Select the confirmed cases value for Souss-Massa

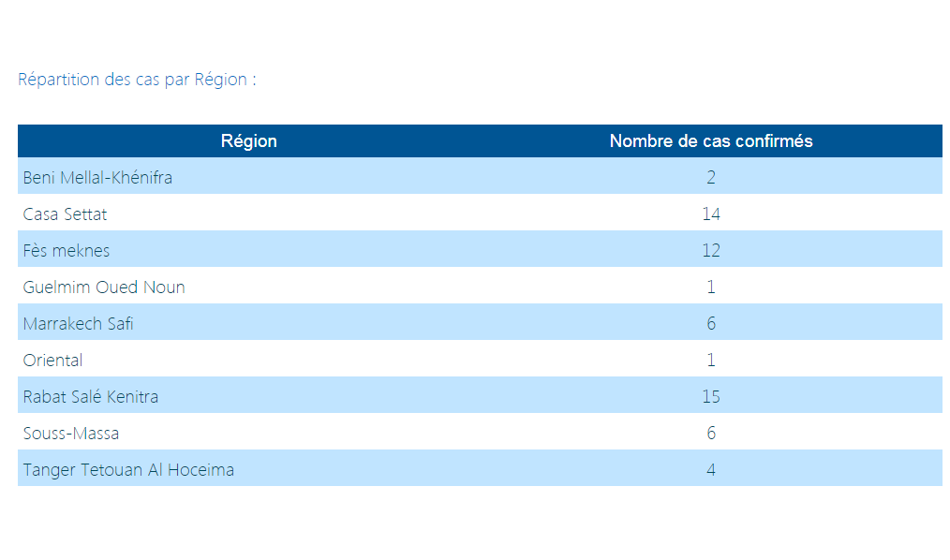710,434
